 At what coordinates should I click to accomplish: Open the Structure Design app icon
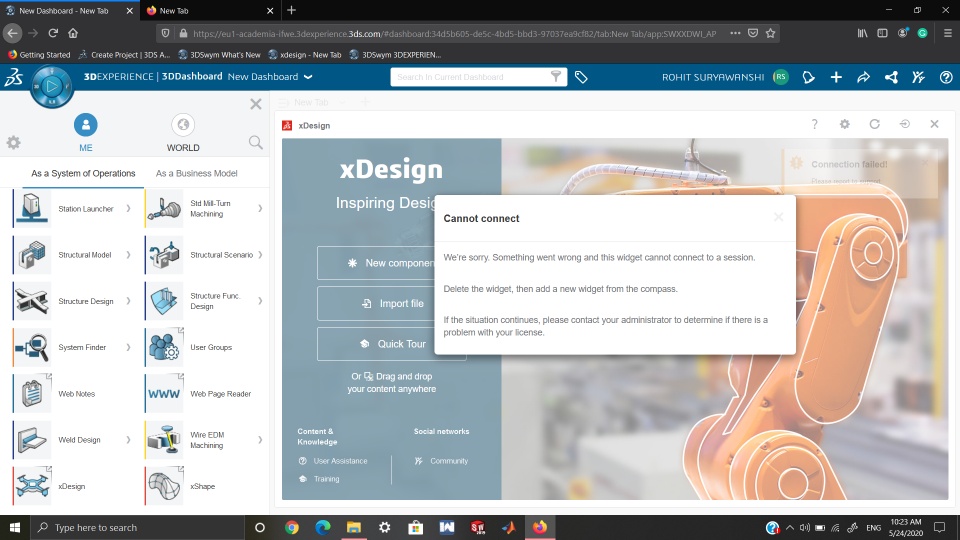point(32,301)
